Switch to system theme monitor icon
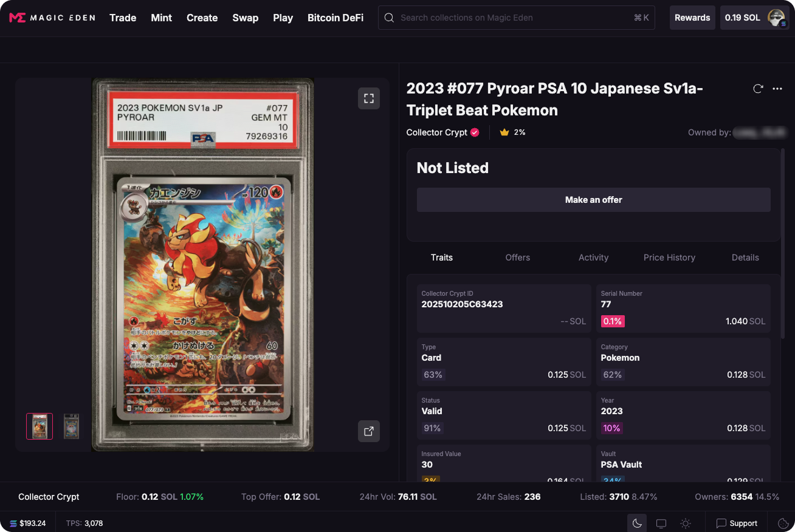The image size is (795, 532). [661, 523]
